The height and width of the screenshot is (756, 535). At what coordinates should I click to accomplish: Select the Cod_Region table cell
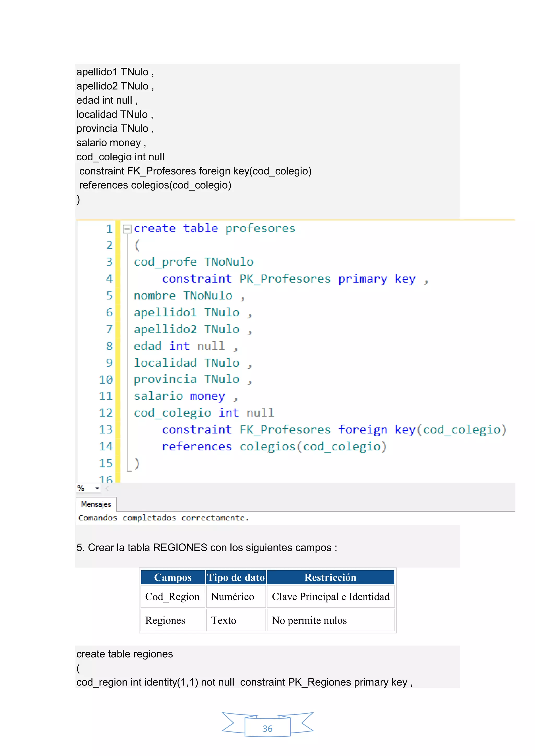click(172, 597)
